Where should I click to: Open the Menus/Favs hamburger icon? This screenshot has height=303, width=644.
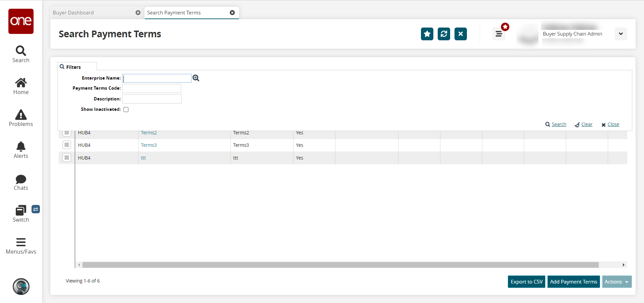pyautogui.click(x=21, y=246)
